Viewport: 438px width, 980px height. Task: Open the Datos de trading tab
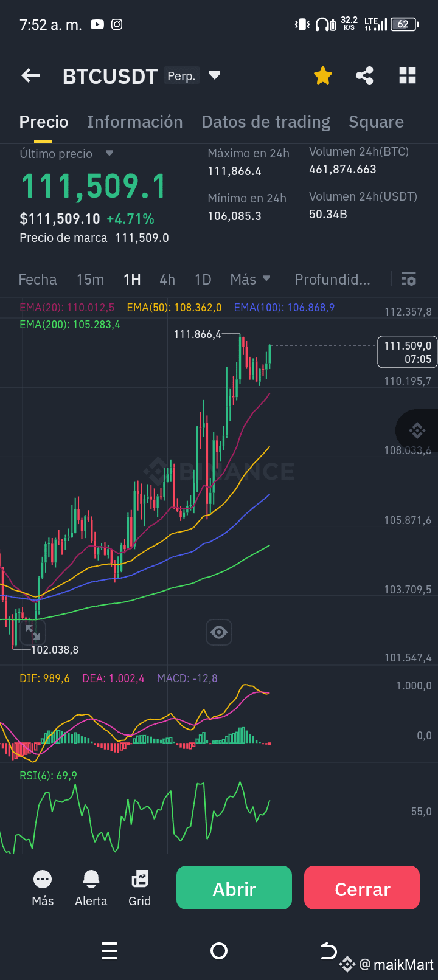(266, 122)
